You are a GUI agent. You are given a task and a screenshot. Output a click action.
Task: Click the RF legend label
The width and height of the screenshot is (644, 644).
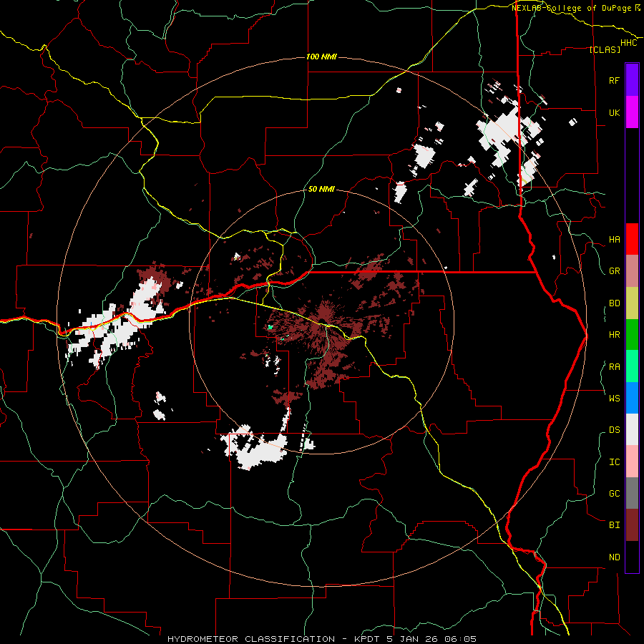pos(614,80)
